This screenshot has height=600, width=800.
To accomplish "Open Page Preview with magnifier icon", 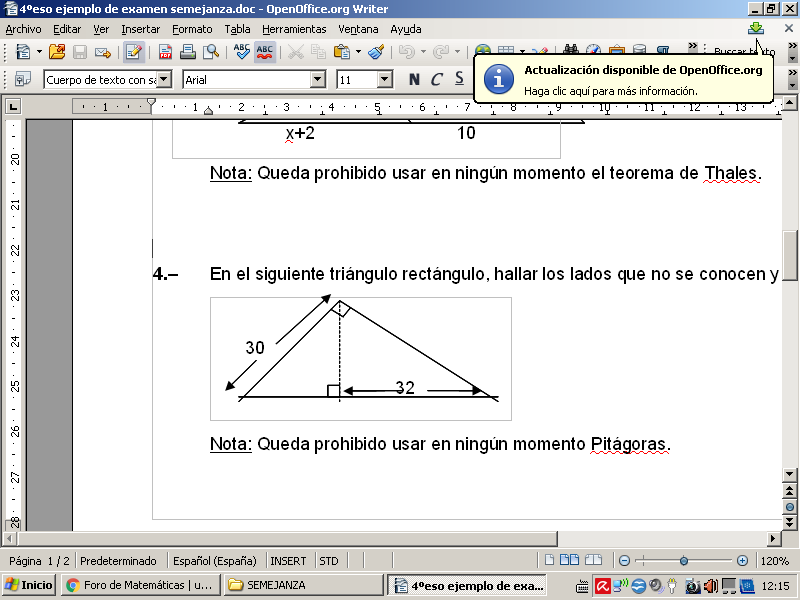I will coord(211,52).
